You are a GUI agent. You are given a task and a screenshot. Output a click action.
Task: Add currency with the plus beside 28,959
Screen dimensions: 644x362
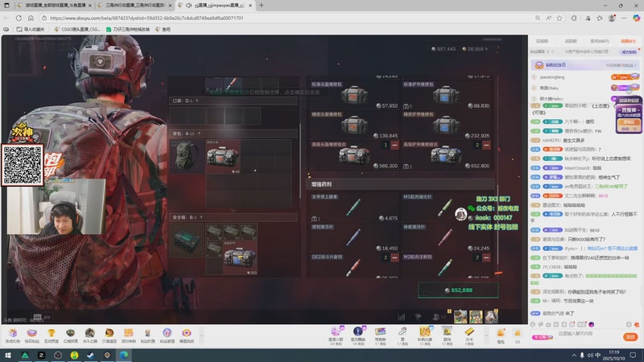pyautogui.click(x=487, y=49)
